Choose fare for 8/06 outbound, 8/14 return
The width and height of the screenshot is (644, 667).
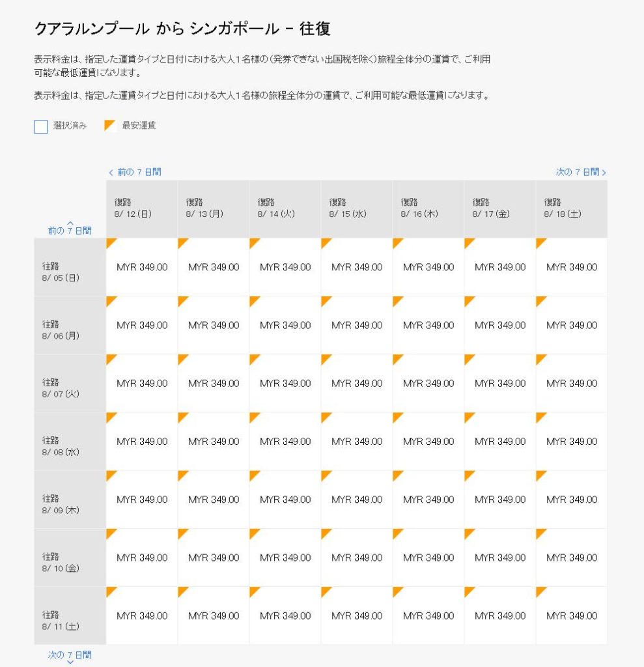285,326
